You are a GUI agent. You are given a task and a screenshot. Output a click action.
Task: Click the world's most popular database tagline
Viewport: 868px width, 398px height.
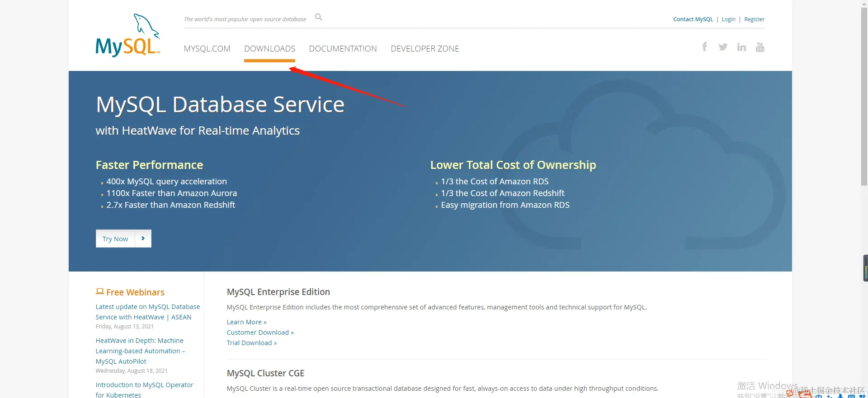click(245, 19)
